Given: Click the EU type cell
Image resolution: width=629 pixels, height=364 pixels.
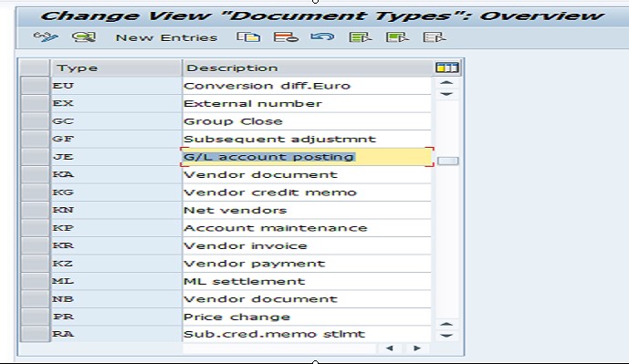Looking at the screenshot, I should (x=116, y=86).
